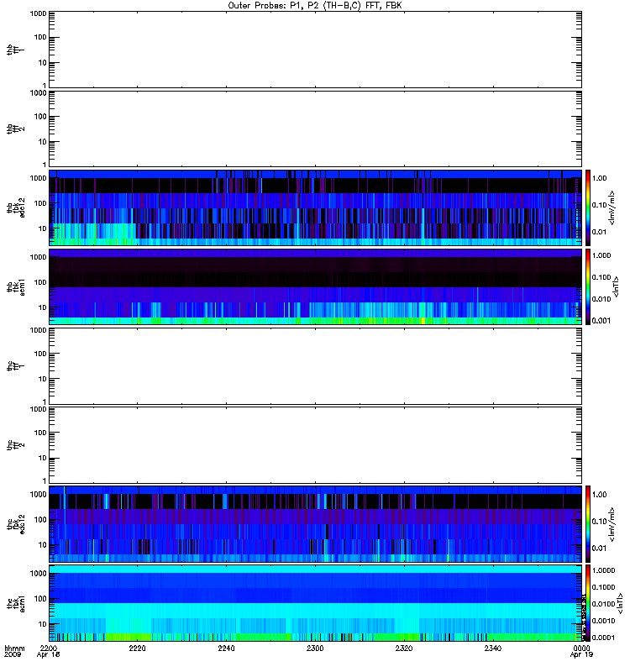Click the 2340 time axis label

pyautogui.click(x=493, y=648)
